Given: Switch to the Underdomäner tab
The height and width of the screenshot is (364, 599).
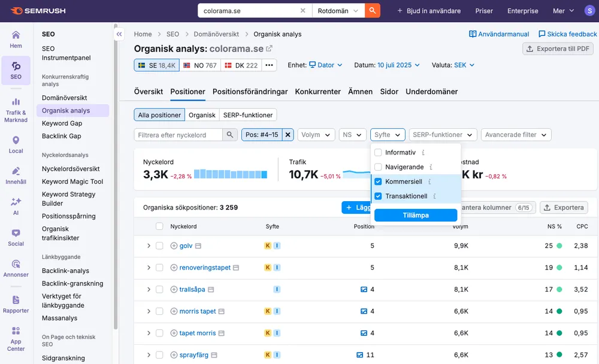Looking at the screenshot, I should pyautogui.click(x=431, y=92).
